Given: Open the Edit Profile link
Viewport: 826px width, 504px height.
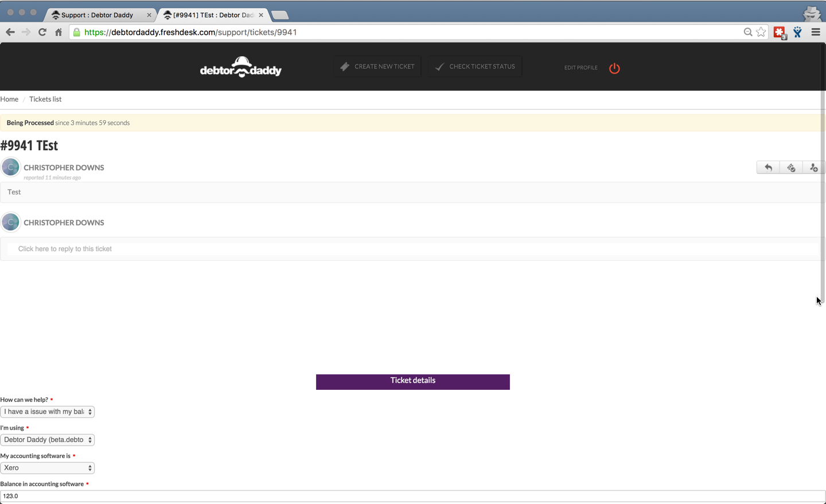Looking at the screenshot, I should pyautogui.click(x=580, y=68).
